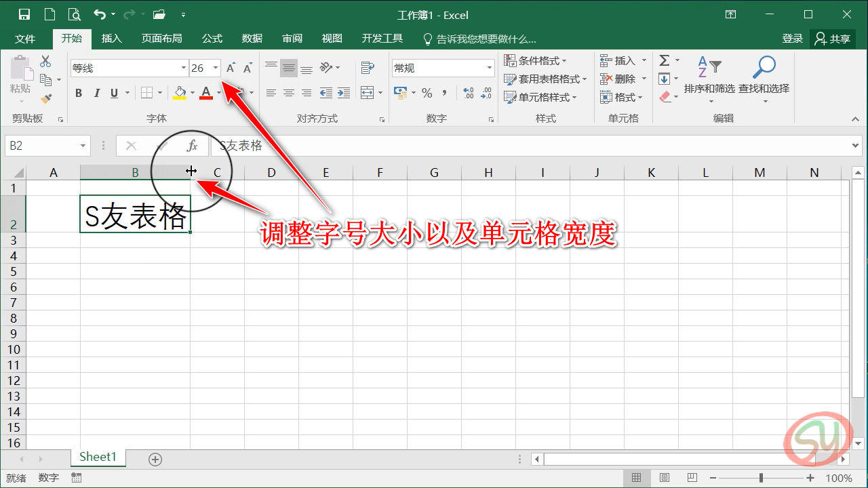Switch to the 数据 tab
This screenshot has width=868, height=488.
[252, 39]
